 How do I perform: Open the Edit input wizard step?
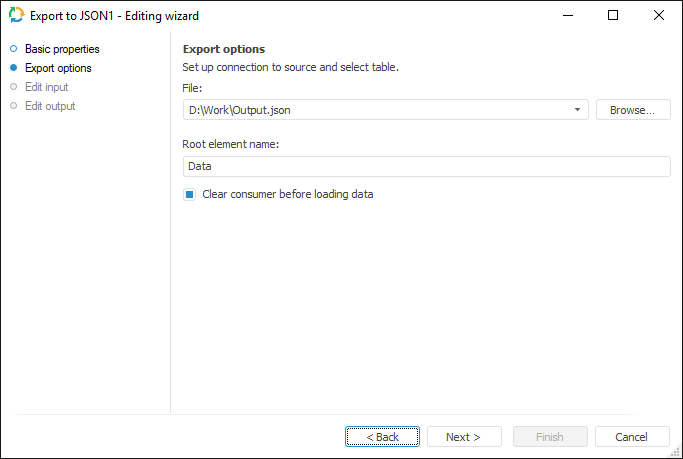[x=47, y=87]
